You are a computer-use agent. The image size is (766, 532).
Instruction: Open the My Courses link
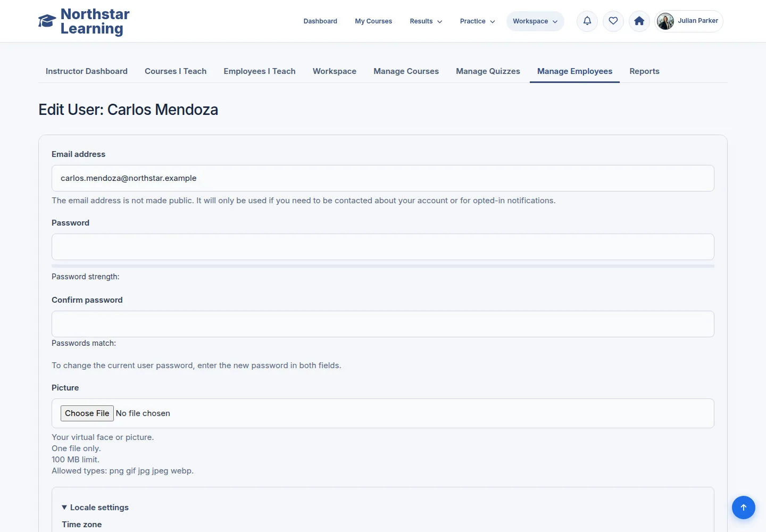[373, 21]
